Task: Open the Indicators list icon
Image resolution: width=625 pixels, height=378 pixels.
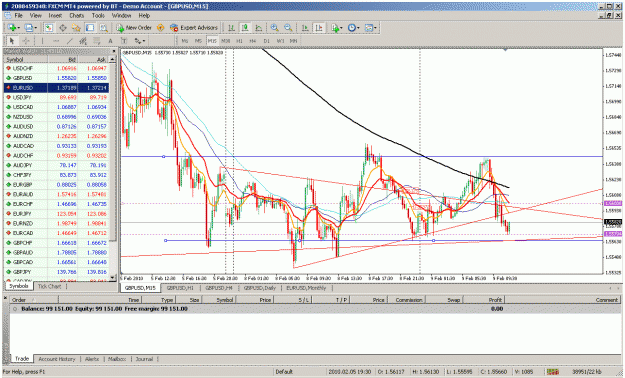Action: click(x=335, y=28)
